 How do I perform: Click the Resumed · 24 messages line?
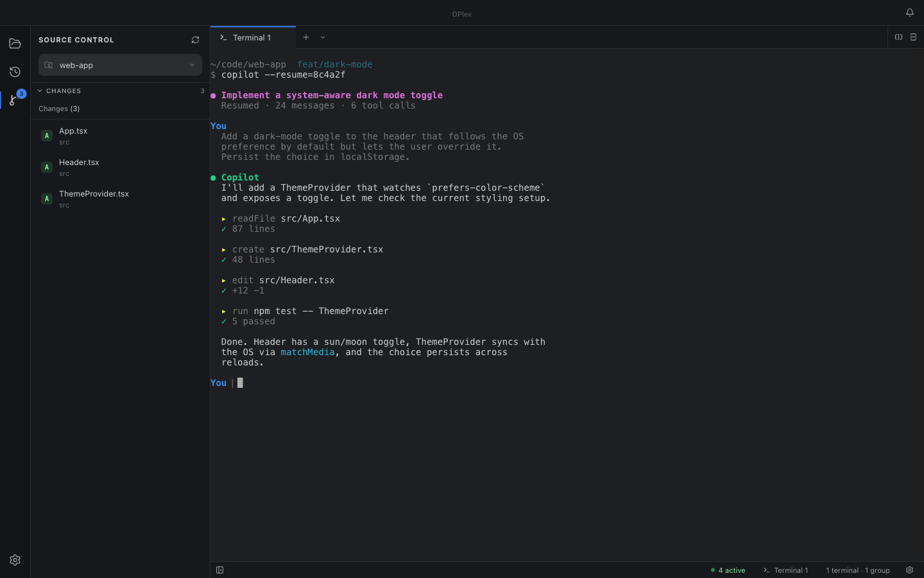pos(318,105)
